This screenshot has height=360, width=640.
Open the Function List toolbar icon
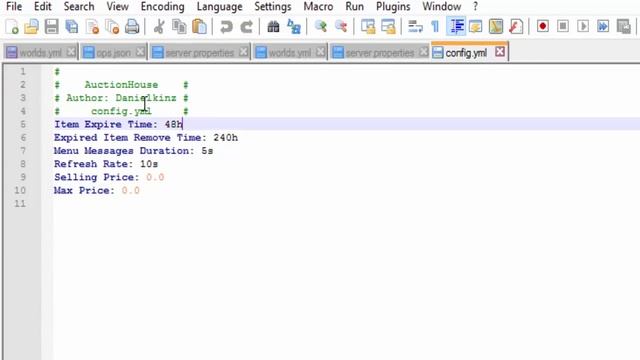coord(516,27)
